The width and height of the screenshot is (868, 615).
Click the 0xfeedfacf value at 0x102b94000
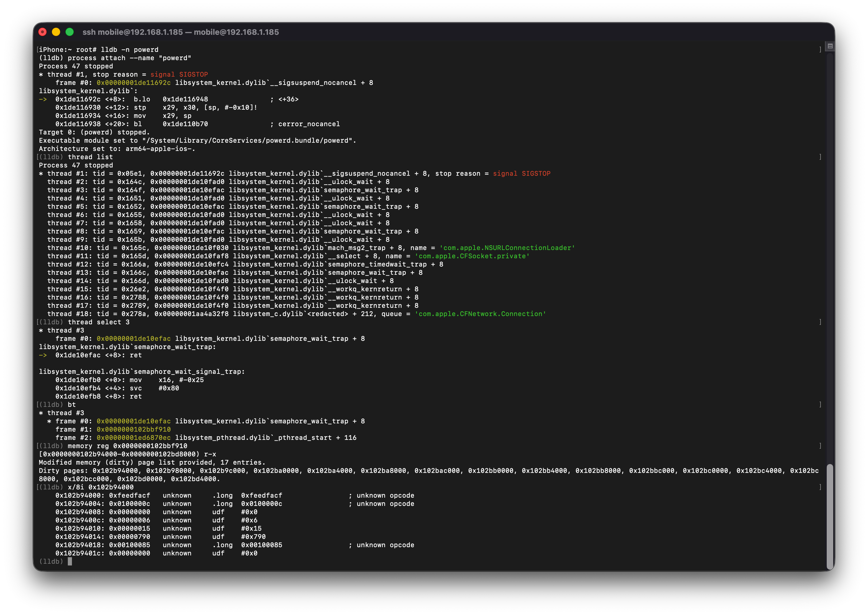[x=129, y=495]
